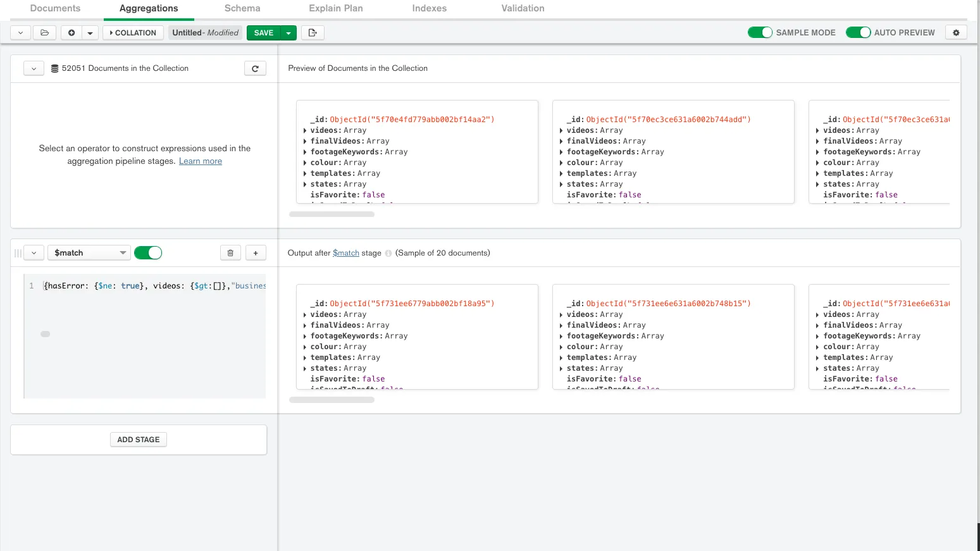The image size is (980, 551).
Task: Open the Schema tab
Action: pos(242,8)
